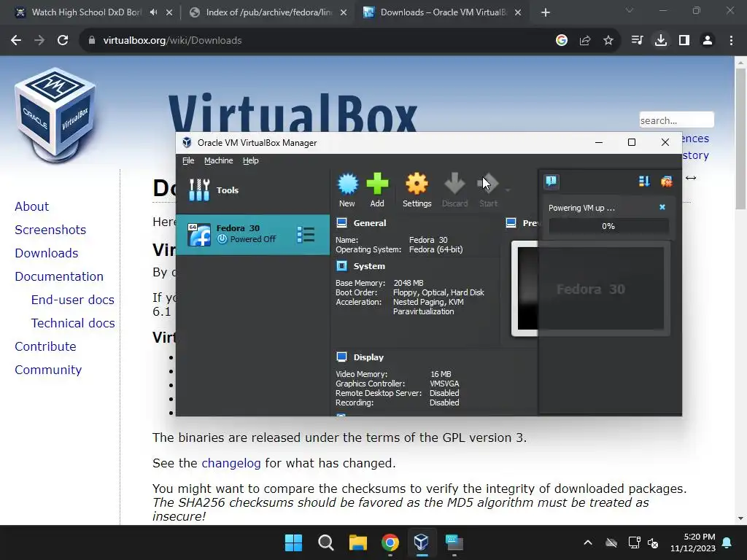The height and width of the screenshot is (560, 747).
Task: Toggle the notification center icon
Action: (551, 181)
